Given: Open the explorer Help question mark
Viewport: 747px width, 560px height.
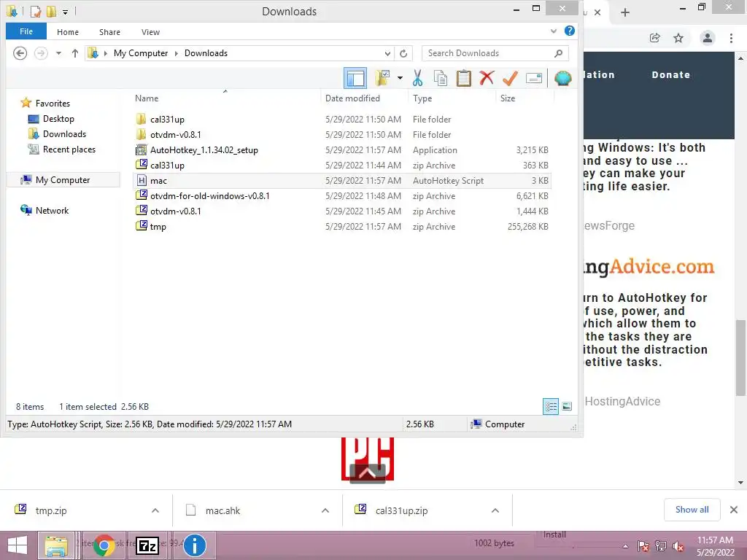Looking at the screenshot, I should [569, 31].
